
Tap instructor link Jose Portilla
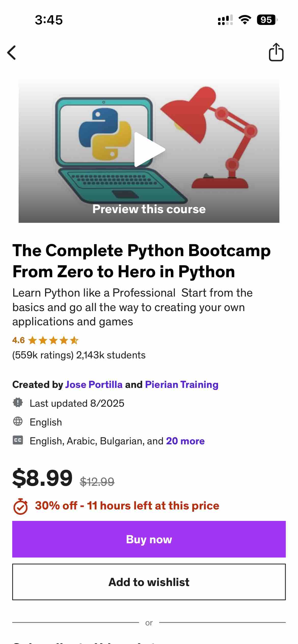[x=93, y=385]
